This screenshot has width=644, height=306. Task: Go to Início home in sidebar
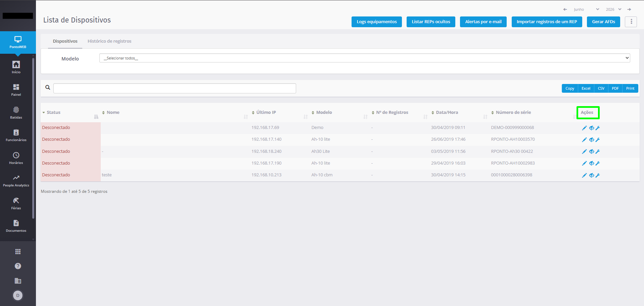[x=16, y=67]
